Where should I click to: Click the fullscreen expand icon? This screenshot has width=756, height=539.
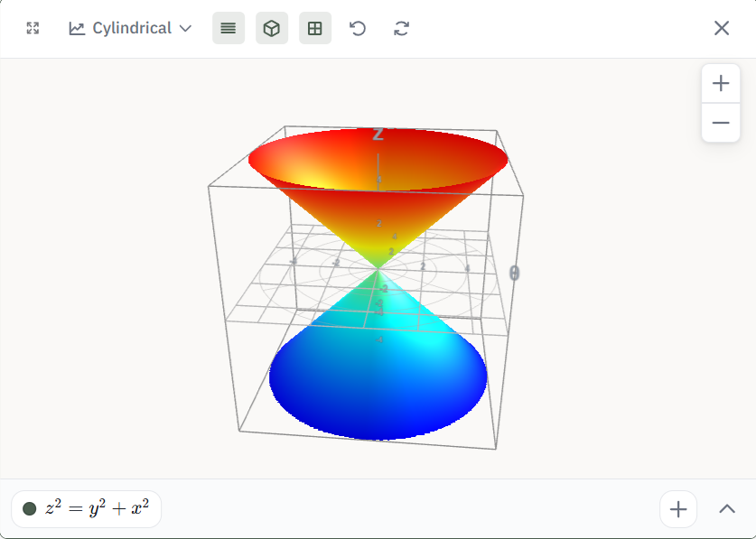coord(33,28)
